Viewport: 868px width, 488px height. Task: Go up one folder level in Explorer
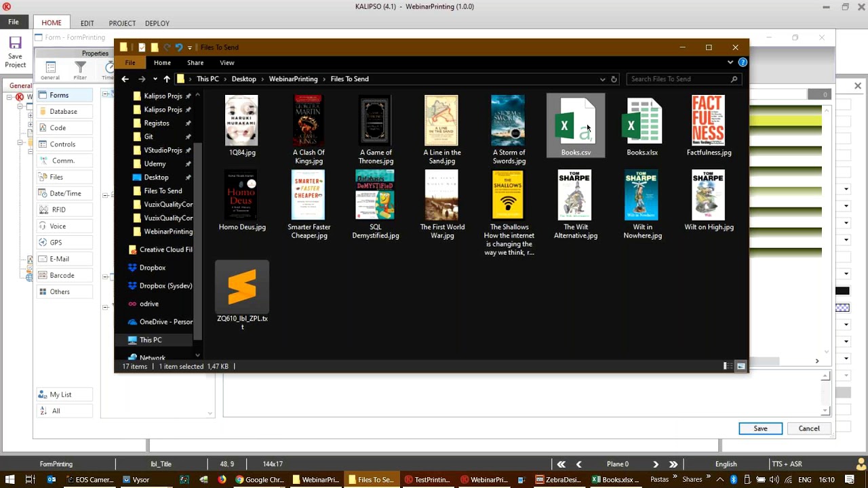(x=167, y=79)
